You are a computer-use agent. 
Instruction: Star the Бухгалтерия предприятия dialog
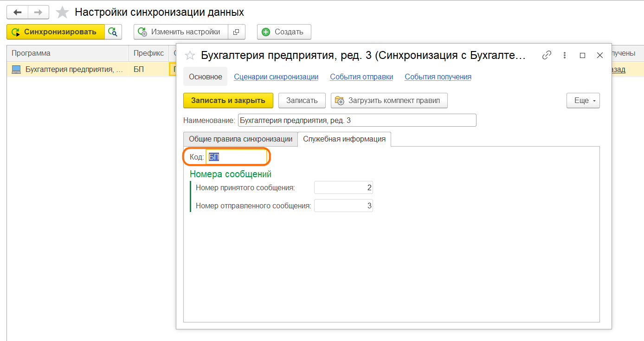[x=190, y=56]
